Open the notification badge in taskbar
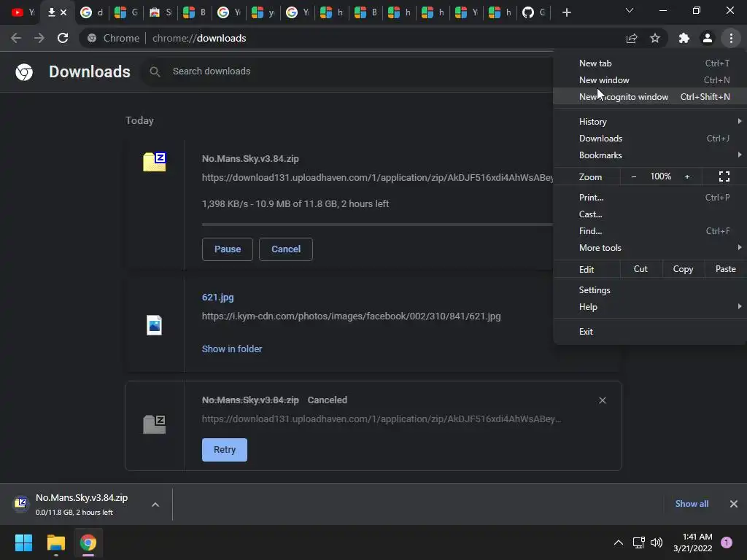 tap(726, 542)
